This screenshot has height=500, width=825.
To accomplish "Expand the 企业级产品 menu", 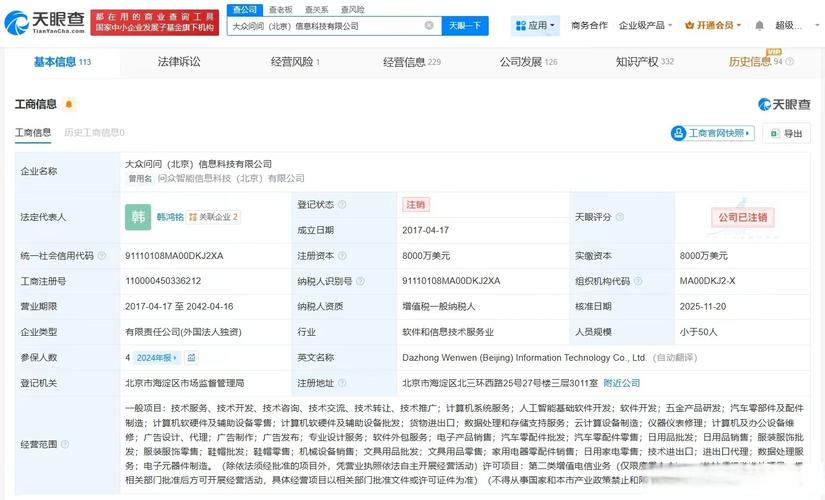I will (x=646, y=25).
